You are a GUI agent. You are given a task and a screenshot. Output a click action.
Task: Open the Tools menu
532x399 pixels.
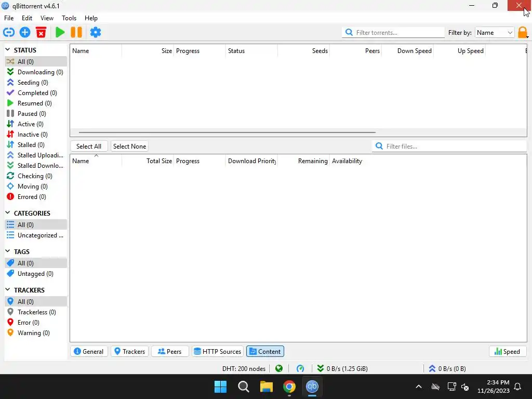point(69,18)
